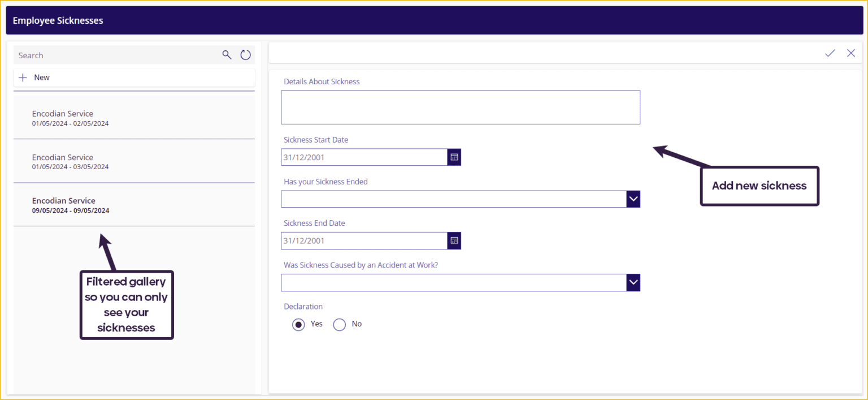Click into the Details About Sickness field
The height and width of the screenshot is (400, 868).
click(460, 107)
